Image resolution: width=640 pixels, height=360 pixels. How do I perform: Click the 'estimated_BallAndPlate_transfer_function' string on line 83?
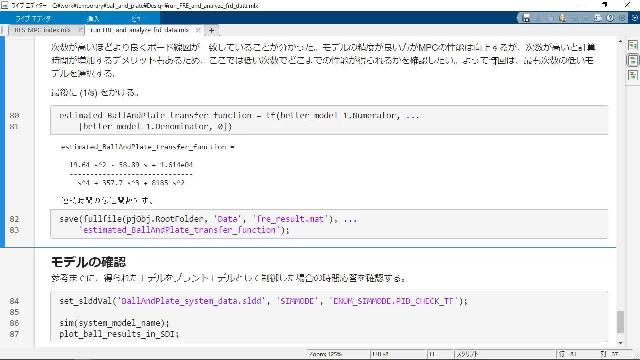pyautogui.click(x=180, y=230)
